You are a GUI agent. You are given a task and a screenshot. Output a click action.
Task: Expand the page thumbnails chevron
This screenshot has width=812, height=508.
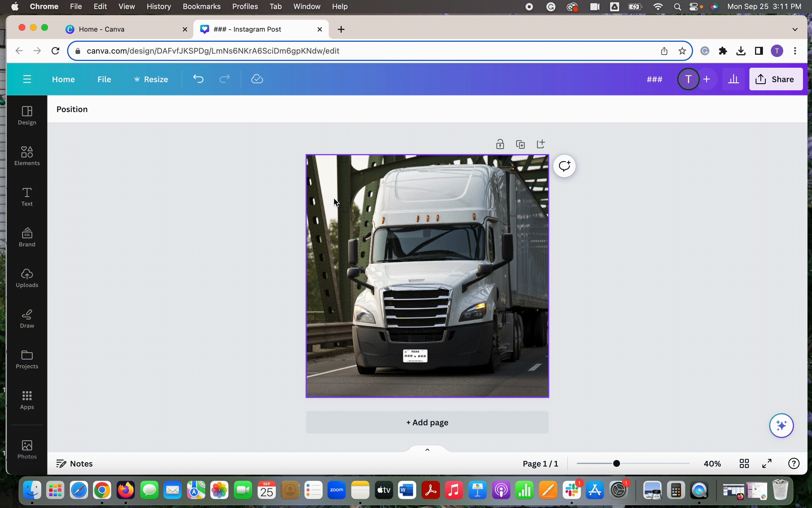427,450
